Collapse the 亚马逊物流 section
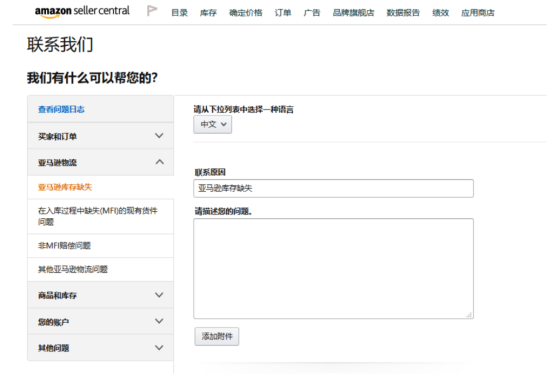The image size is (554, 376). coord(100,162)
